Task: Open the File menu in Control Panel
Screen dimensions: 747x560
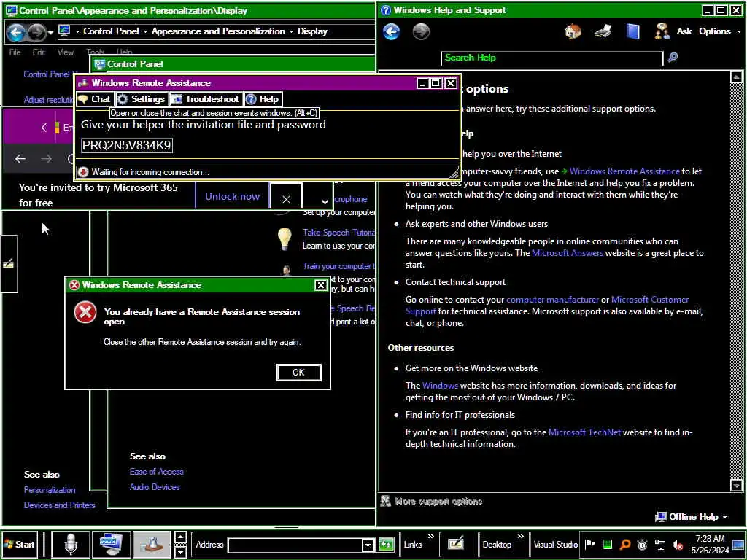Action: pos(15,52)
